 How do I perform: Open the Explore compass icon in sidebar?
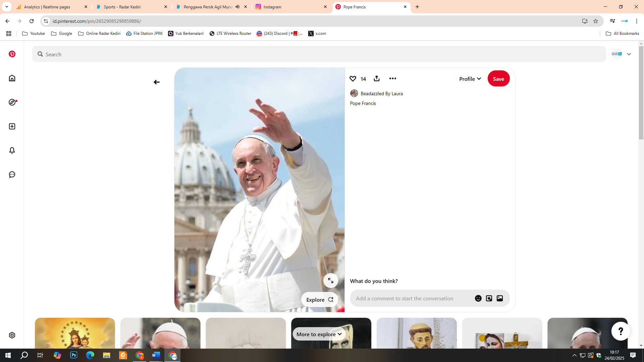point(12,102)
